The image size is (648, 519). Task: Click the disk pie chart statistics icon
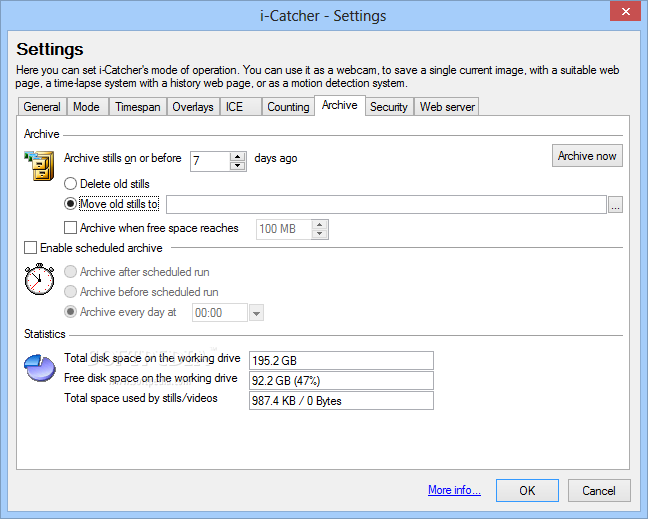[40, 367]
